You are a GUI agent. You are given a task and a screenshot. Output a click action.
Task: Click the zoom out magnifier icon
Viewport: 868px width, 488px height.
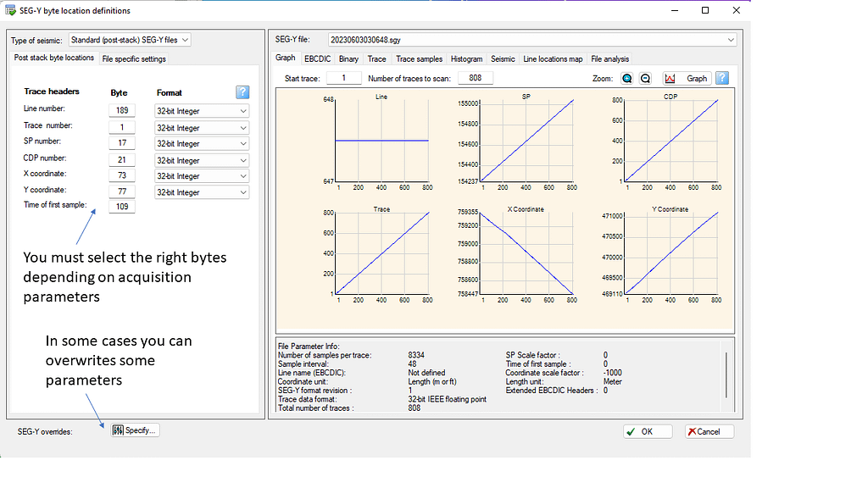[645, 78]
